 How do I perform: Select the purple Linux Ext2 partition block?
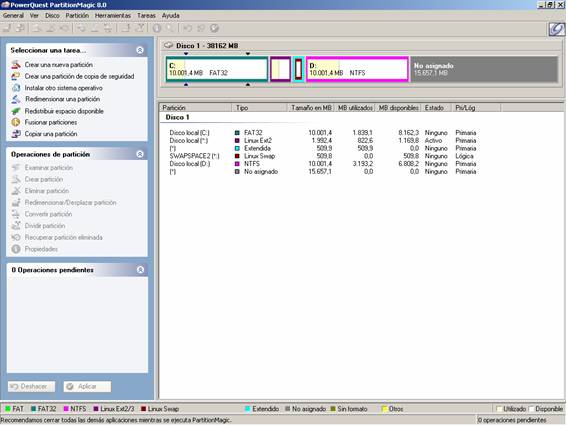pyautogui.click(x=280, y=69)
